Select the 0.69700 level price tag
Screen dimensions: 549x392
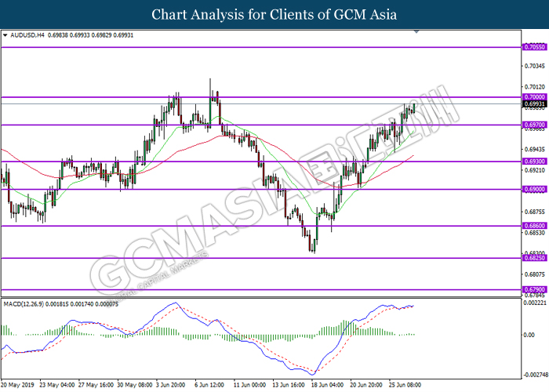click(534, 125)
